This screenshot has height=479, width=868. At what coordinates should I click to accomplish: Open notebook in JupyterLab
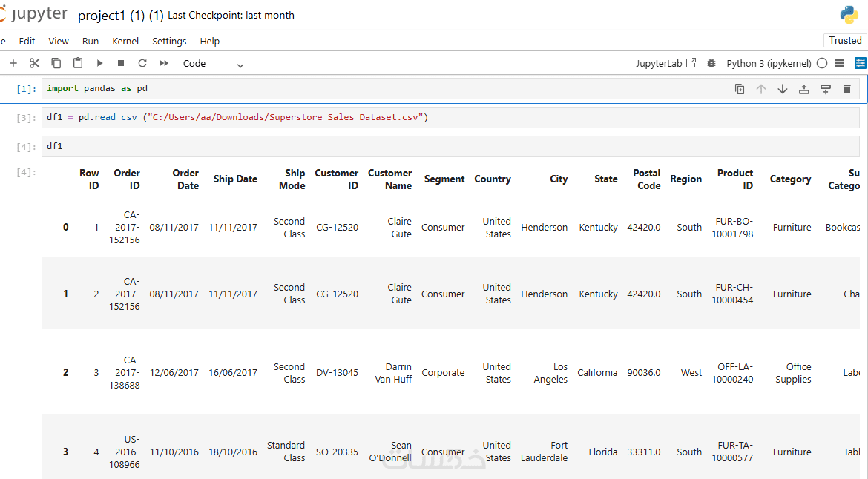pyautogui.click(x=665, y=64)
